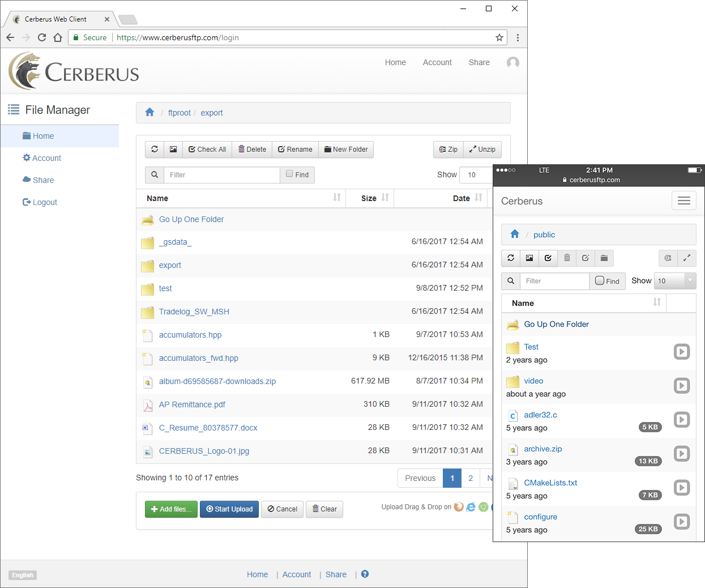Sort desktop file list by Name
The width and height of the screenshot is (705, 588).
click(241, 198)
